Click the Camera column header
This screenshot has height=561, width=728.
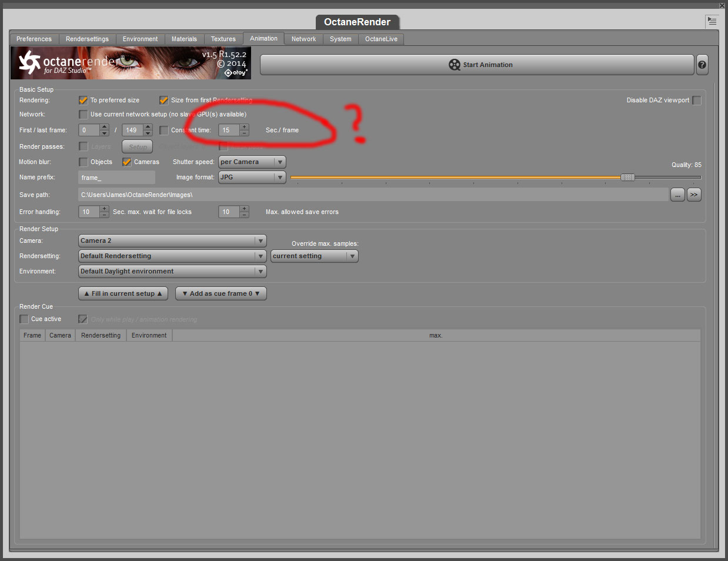click(x=60, y=335)
